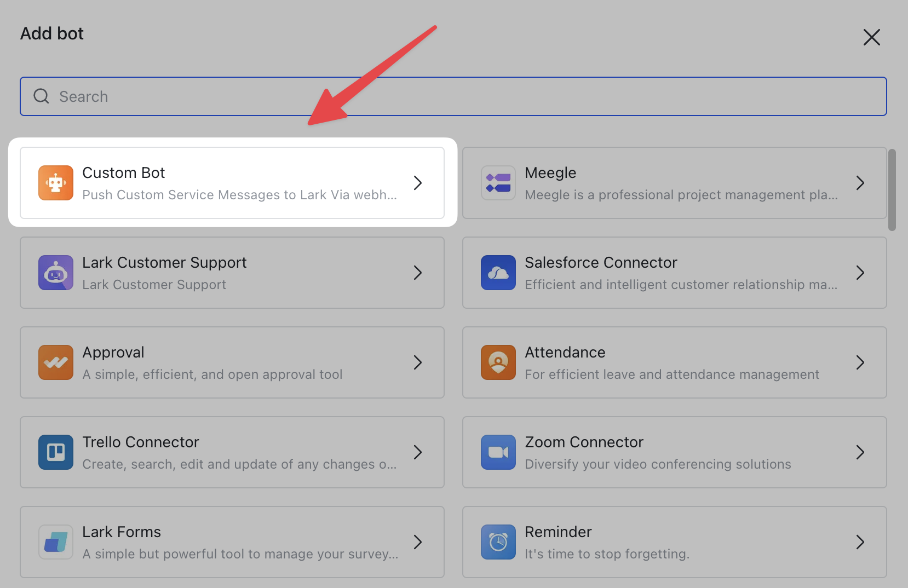Expand the Zoom Connector chevron
908x588 pixels.
click(x=860, y=452)
